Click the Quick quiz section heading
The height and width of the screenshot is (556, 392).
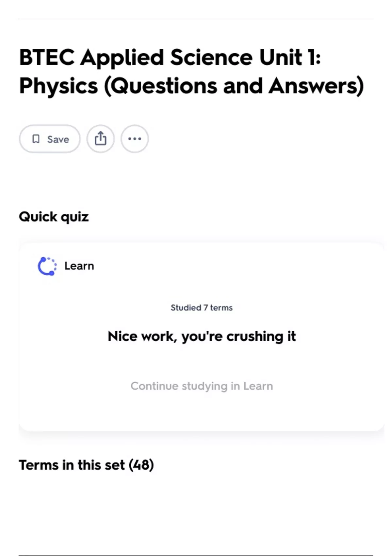[x=54, y=217]
